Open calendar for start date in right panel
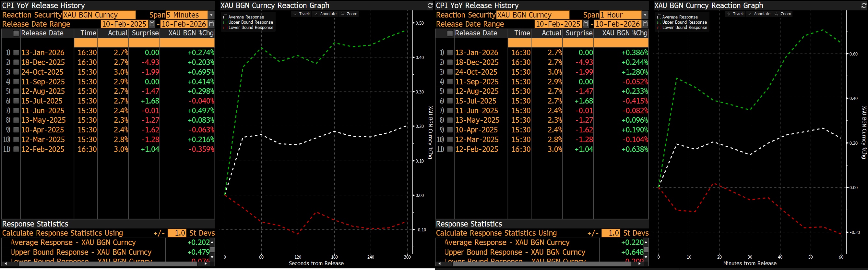This screenshot has width=868, height=270. (586, 24)
